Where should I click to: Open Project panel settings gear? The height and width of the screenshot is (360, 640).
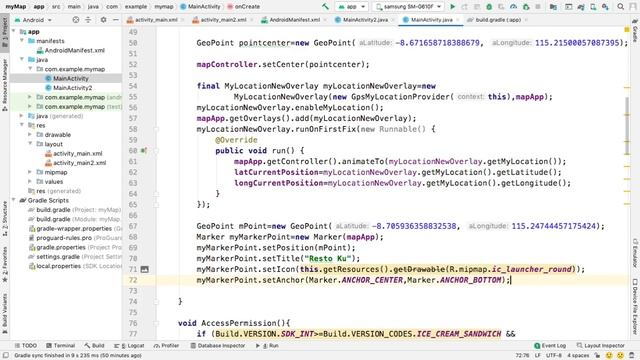[x=103, y=20]
